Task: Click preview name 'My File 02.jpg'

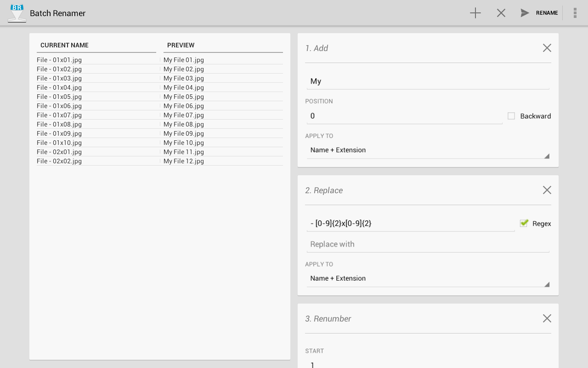Action: [x=184, y=69]
